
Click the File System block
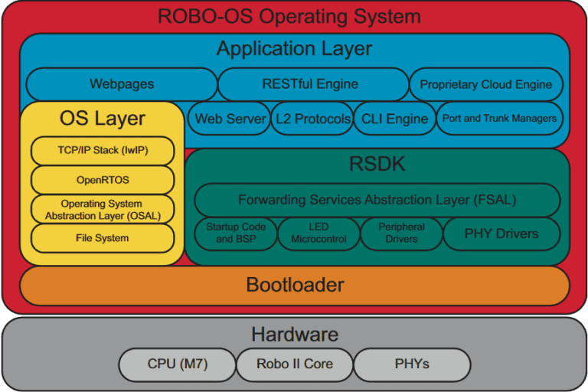click(x=103, y=238)
